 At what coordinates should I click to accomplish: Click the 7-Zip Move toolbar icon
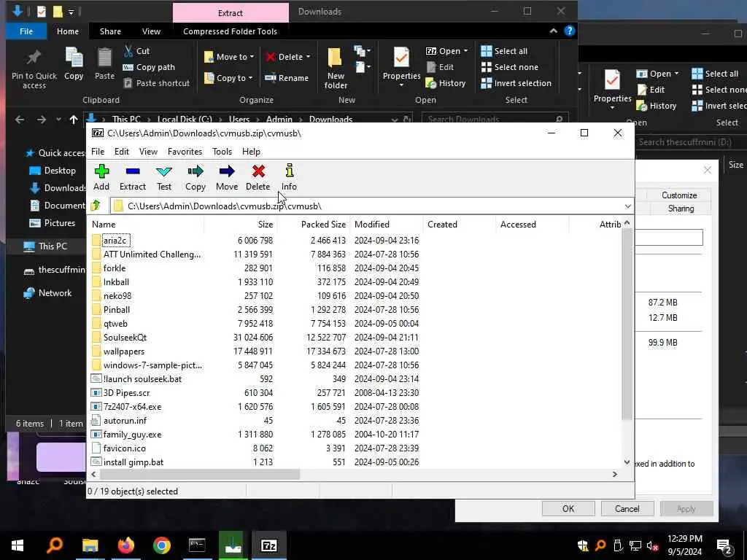pos(227,178)
